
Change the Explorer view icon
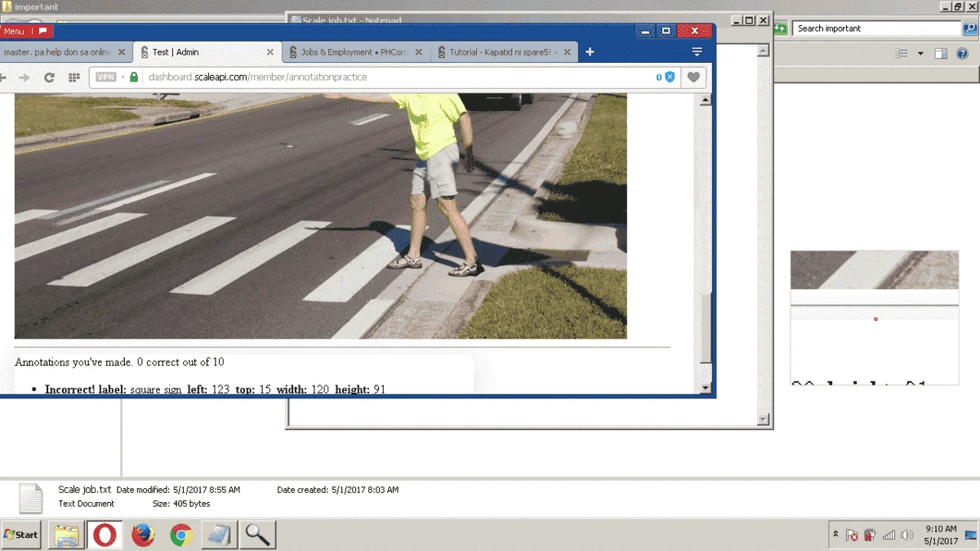point(902,54)
